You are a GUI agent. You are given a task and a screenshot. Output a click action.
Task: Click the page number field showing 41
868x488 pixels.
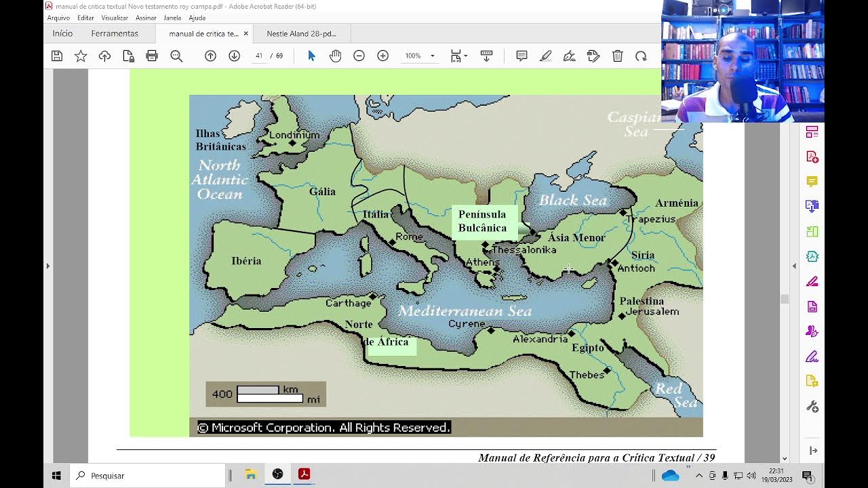click(258, 56)
